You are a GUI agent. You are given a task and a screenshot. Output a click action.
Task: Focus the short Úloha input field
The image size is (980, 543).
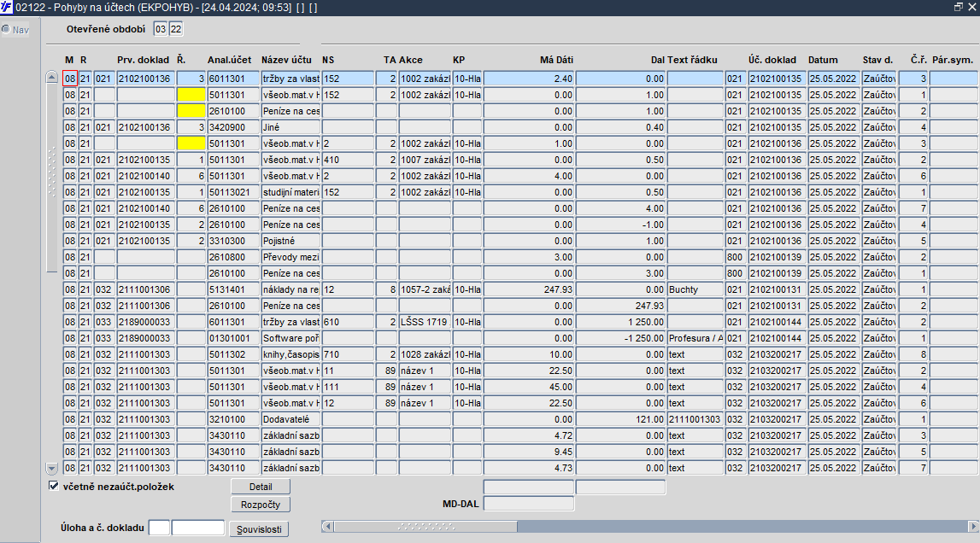click(x=159, y=528)
